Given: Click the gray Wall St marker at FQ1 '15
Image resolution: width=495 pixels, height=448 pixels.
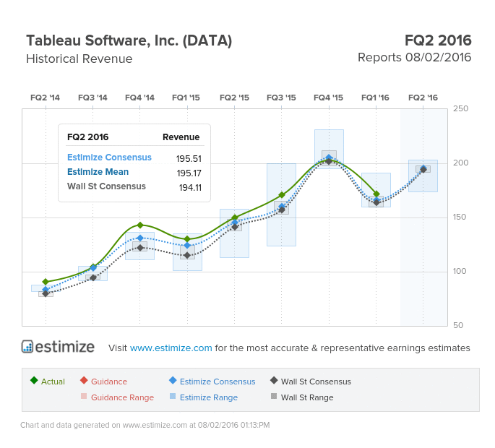Looking at the screenshot, I should (x=187, y=255).
